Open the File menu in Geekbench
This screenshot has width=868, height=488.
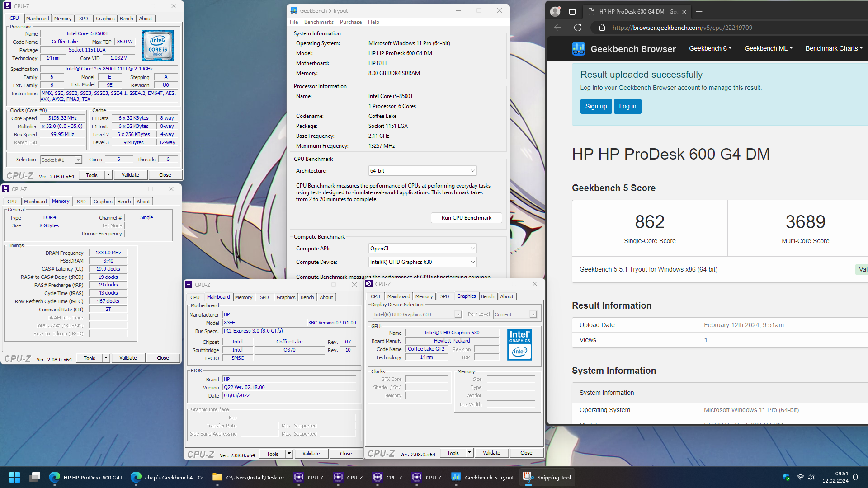294,22
